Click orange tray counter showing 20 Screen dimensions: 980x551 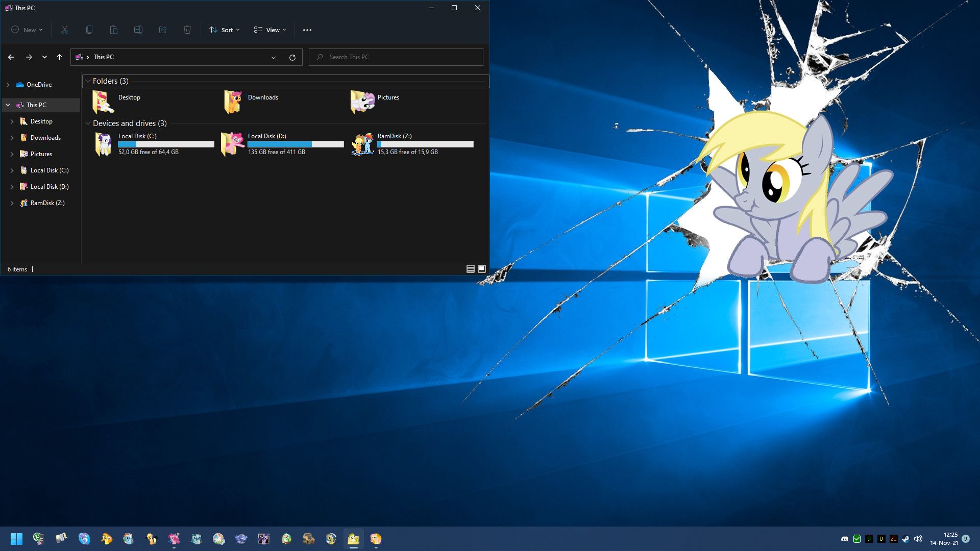tap(893, 539)
